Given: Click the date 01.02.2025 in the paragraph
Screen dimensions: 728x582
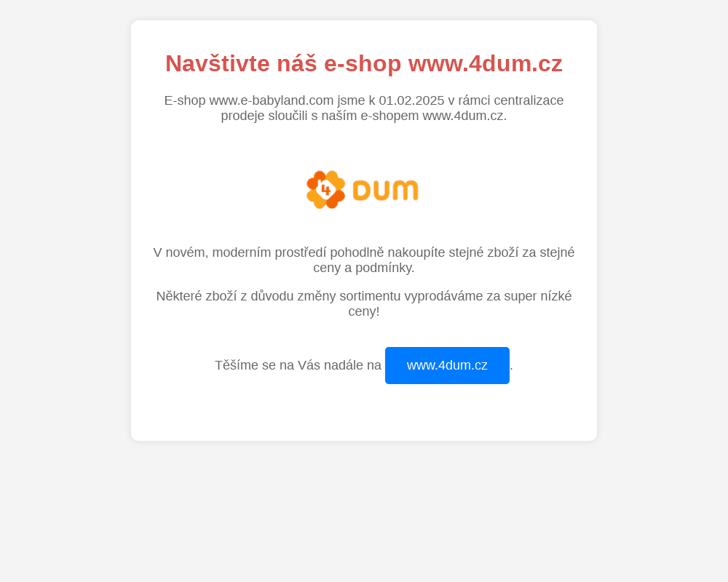Looking at the screenshot, I should click(411, 100).
